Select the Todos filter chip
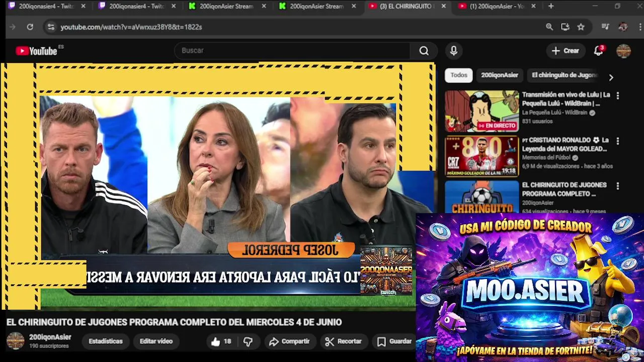Image resolution: width=644 pixels, height=362 pixels. tap(459, 75)
